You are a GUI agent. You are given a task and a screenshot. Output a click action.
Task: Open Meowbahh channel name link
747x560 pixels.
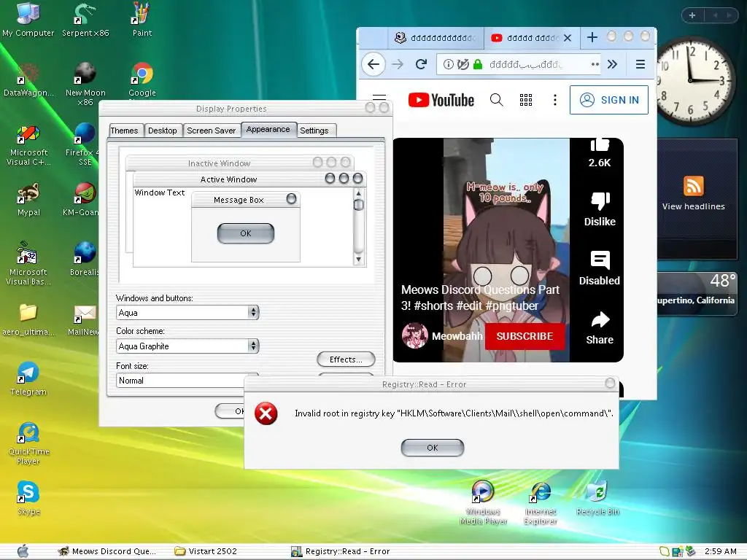[457, 336]
